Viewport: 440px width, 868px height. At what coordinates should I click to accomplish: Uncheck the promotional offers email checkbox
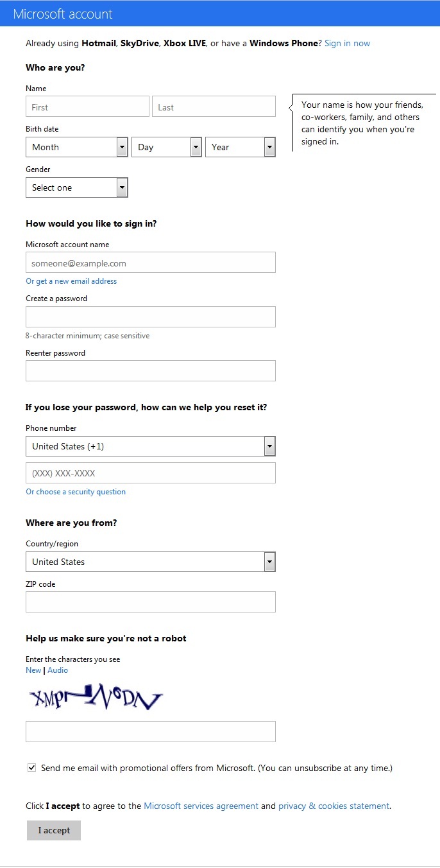pos(32,768)
